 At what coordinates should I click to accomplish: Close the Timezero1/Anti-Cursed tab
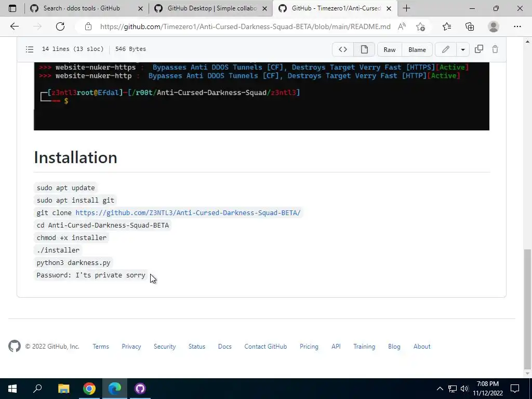point(389,8)
